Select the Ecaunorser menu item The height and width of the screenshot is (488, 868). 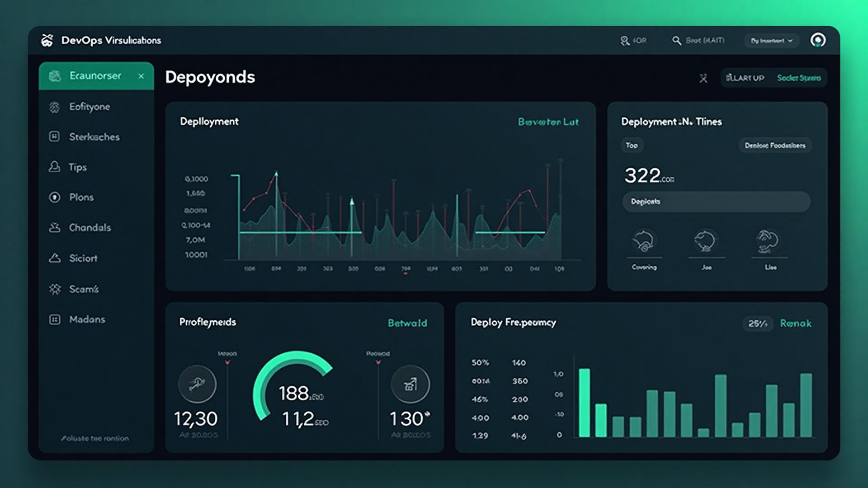[x=96, y=76]
